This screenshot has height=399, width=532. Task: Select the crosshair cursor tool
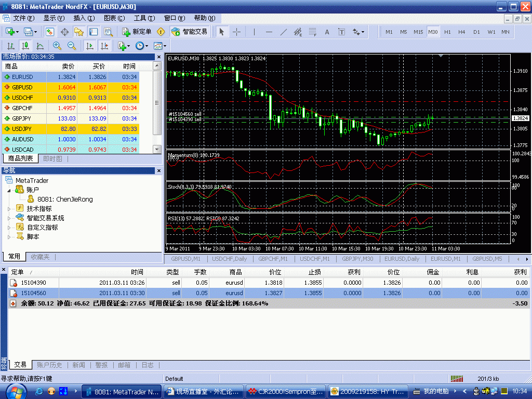236,32
